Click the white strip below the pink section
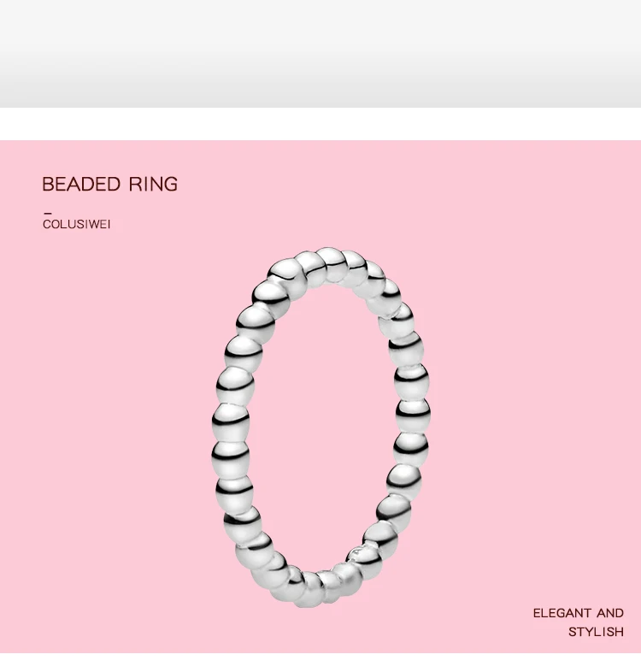 [x=320, y=663]
